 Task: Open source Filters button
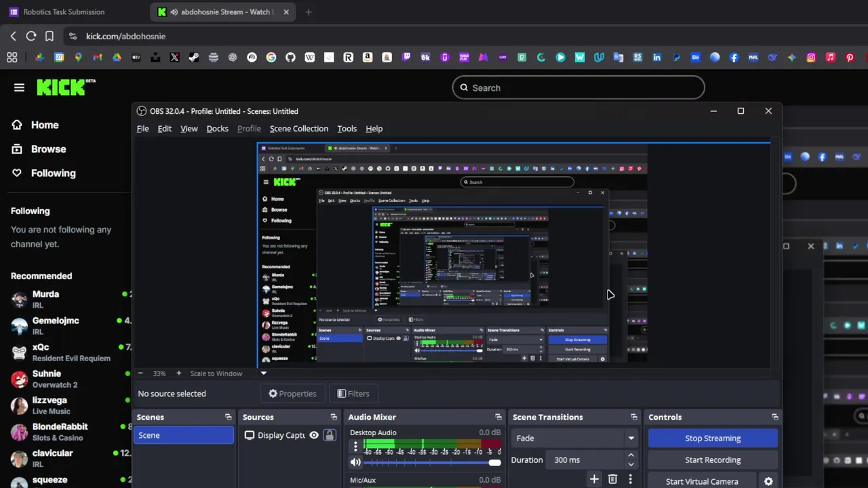353,394
